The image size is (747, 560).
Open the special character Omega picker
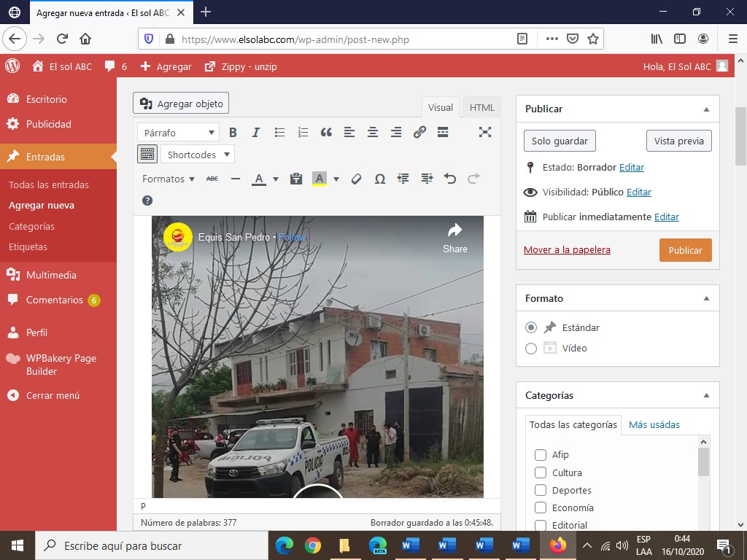[x=379, y=179]
